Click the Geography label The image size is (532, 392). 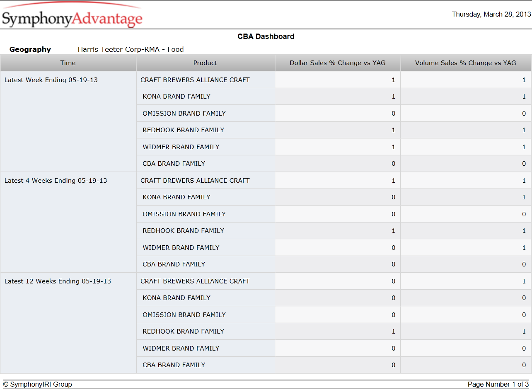(x=30, y=49)
